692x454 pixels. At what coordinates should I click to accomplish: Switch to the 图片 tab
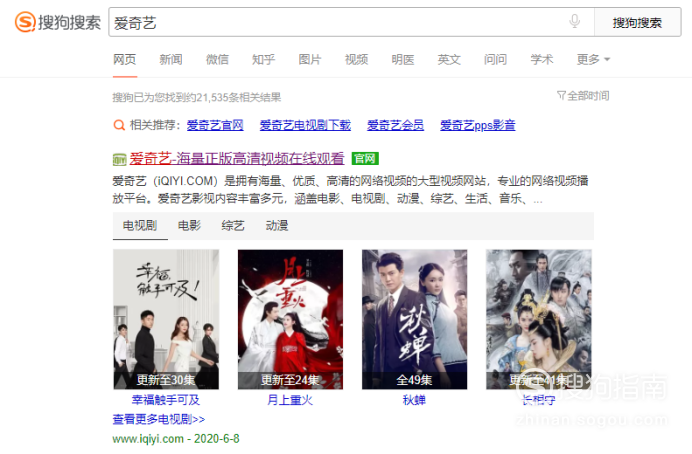[x=310, y=60]
